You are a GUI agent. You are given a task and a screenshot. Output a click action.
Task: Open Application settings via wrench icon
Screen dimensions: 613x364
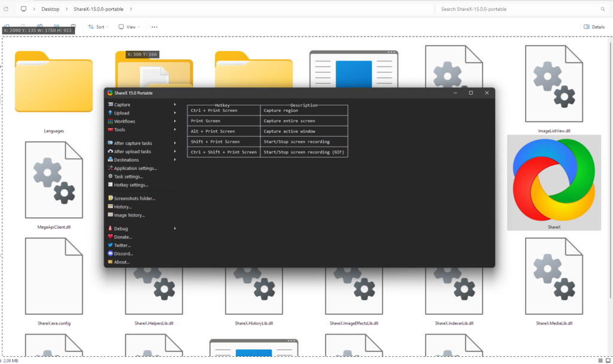coord(110,168)
